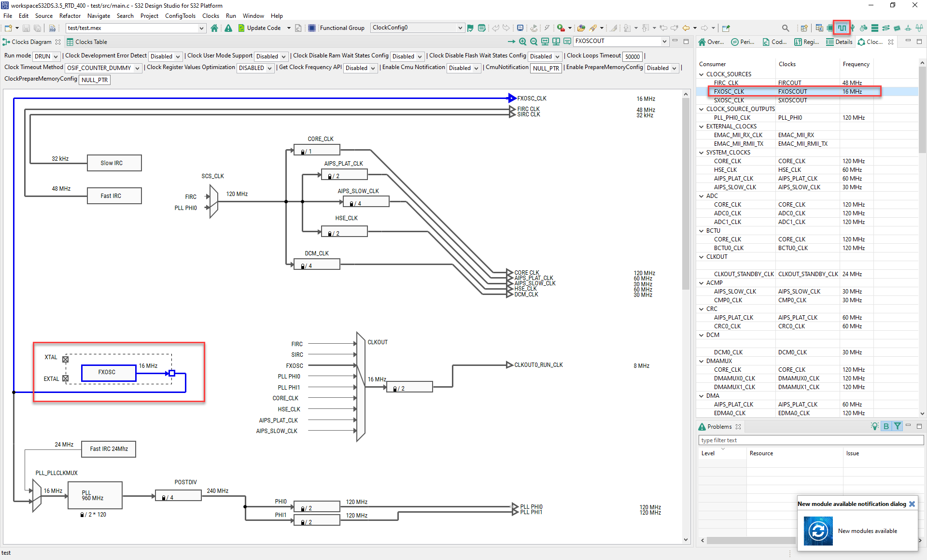Open the Clocks menu
The width and height of the screenshot is (927, 560).
(211, 16)
